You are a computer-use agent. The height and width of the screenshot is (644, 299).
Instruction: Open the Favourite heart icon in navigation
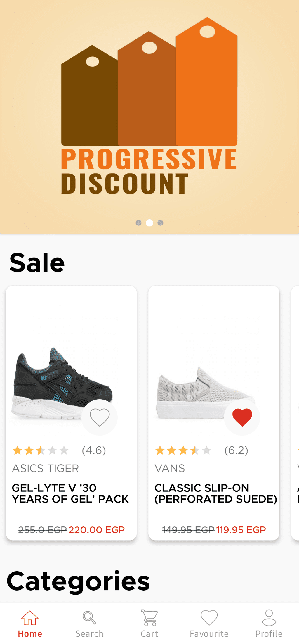pos(209,618)
